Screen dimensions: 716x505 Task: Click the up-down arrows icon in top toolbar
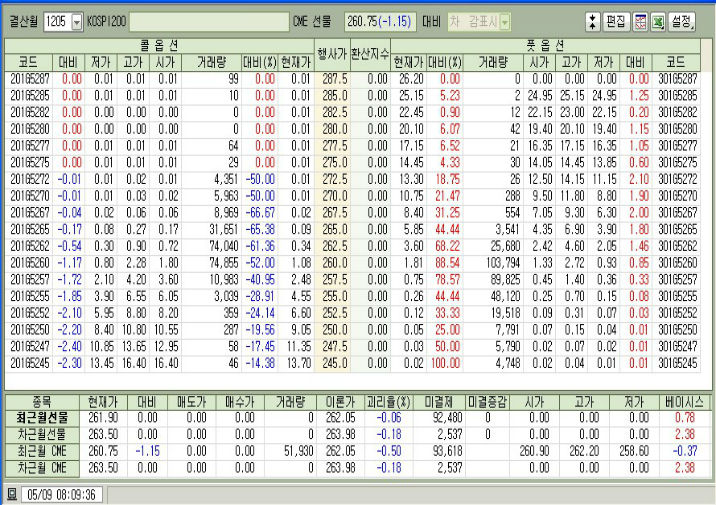(592, 21)
